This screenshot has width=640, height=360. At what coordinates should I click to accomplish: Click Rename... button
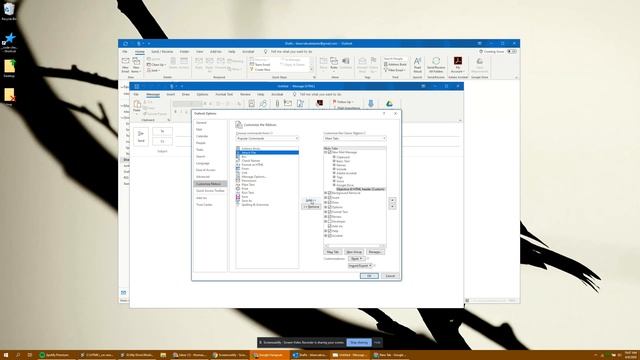pos(375,252)
